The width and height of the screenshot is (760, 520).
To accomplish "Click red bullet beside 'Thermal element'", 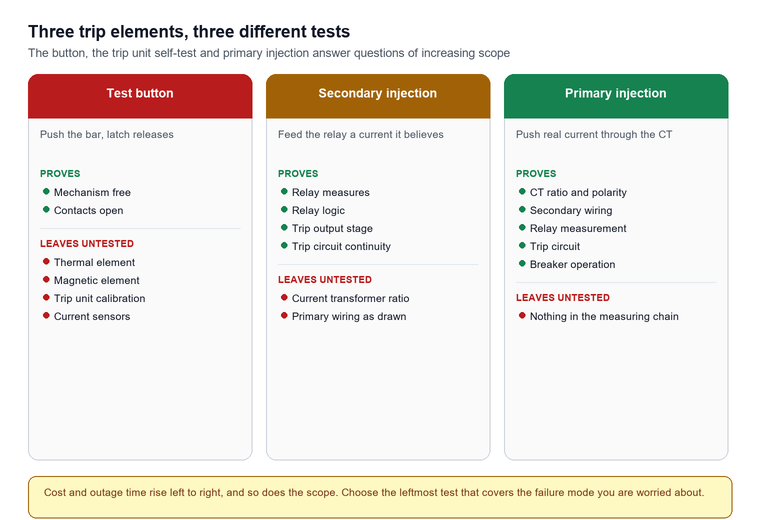I will click(x=46, y=261).
